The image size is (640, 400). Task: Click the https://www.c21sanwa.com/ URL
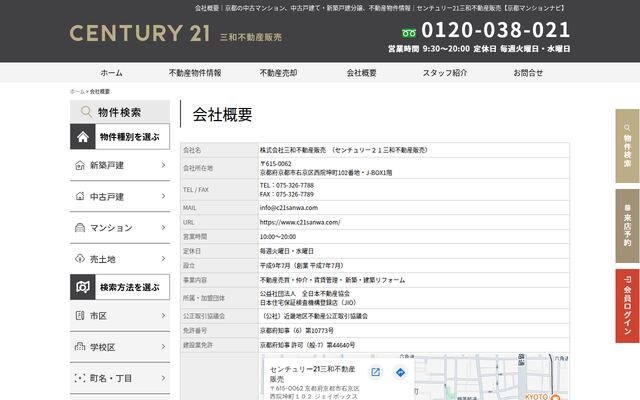pos(300,222)
